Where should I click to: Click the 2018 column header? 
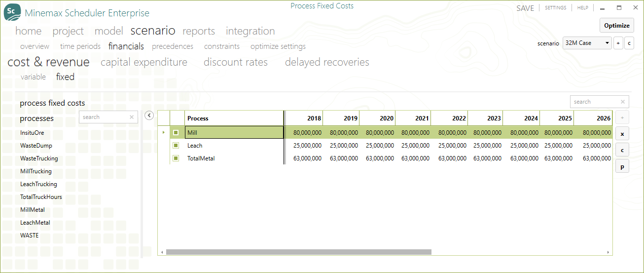pyautogui.click(x=305, y=118)
